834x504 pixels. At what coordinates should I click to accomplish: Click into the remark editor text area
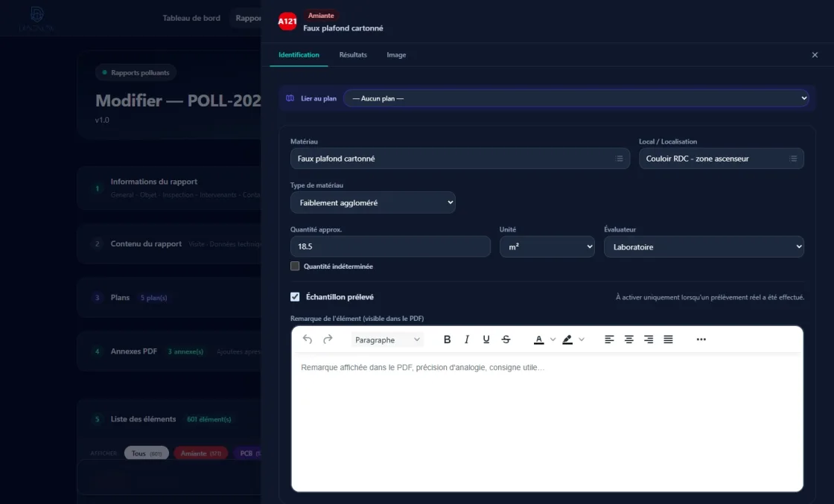(x=547, y=423)
